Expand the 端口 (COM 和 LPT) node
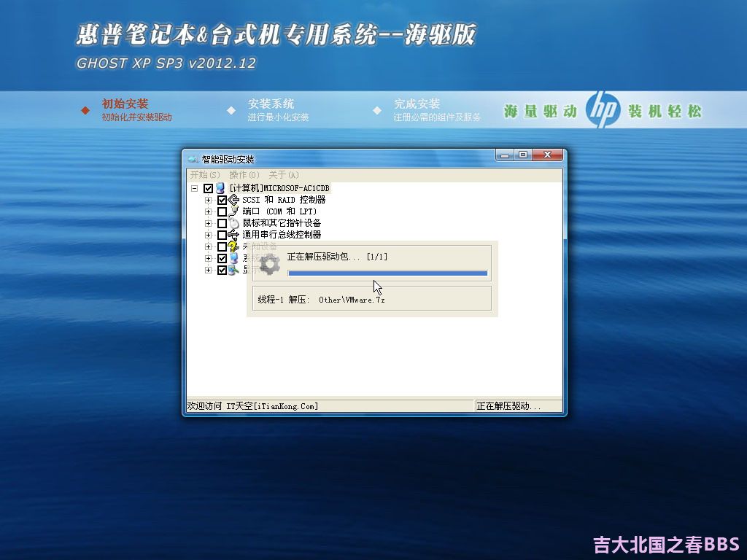747x560 pixels. 208,212
